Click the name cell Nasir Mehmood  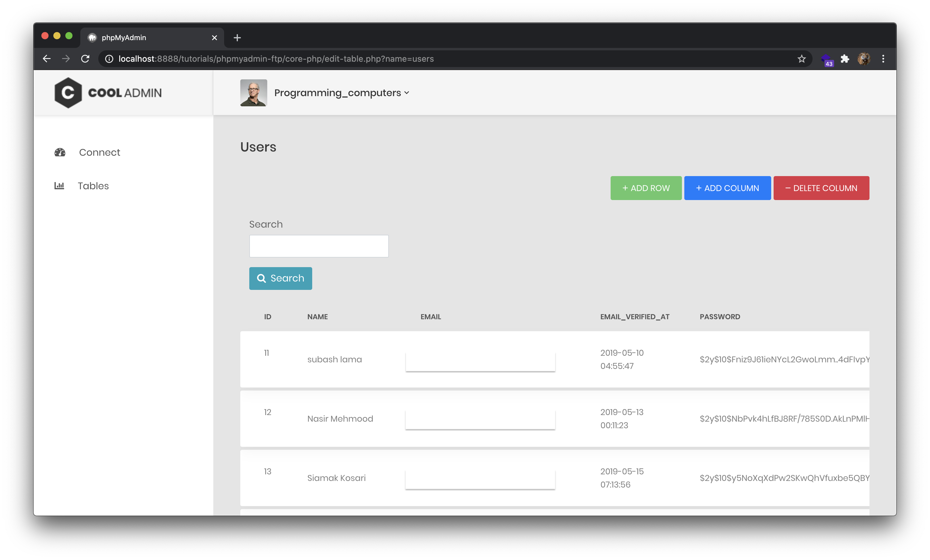(340, 419)
